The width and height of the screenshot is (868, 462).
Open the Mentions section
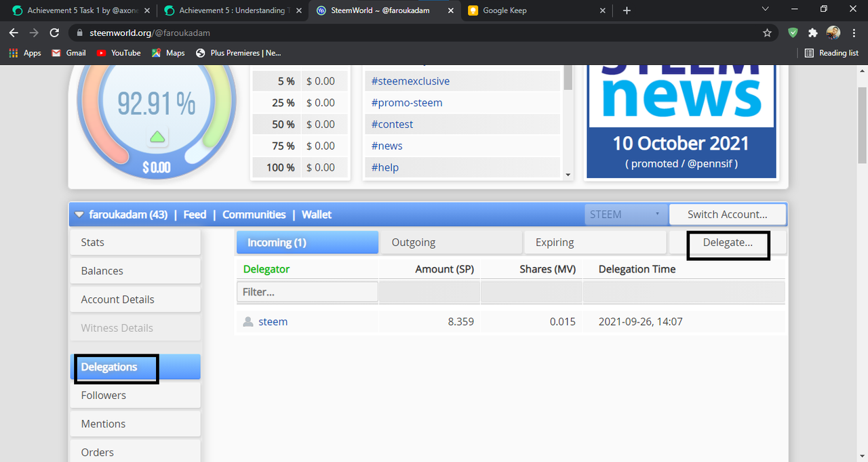(x=136, y=424)
